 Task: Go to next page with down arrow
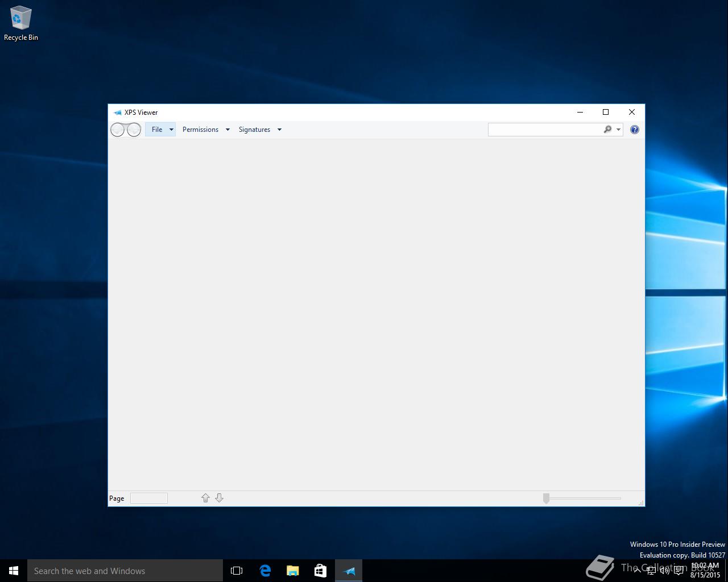219,498
